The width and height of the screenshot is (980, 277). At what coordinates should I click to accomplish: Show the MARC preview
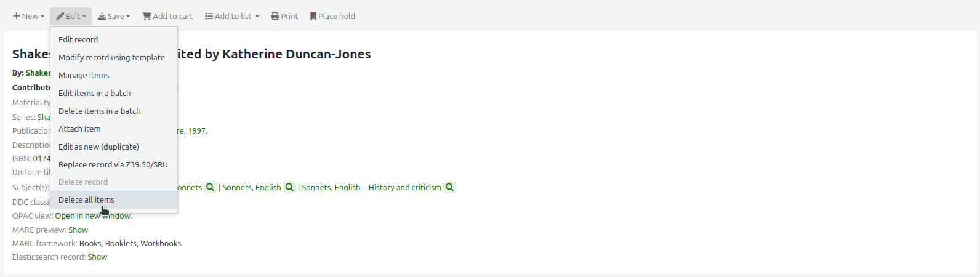point(78,230)
